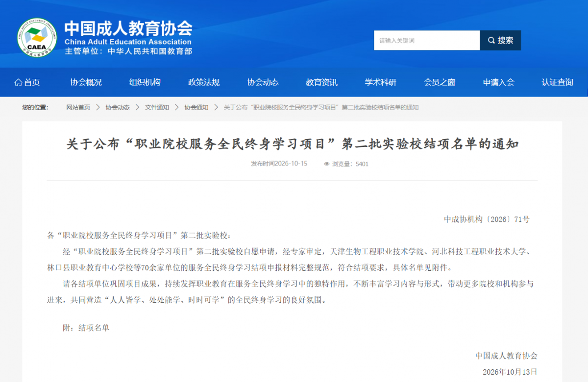
Task: Click the 您的位置 label
Action: 35,107
